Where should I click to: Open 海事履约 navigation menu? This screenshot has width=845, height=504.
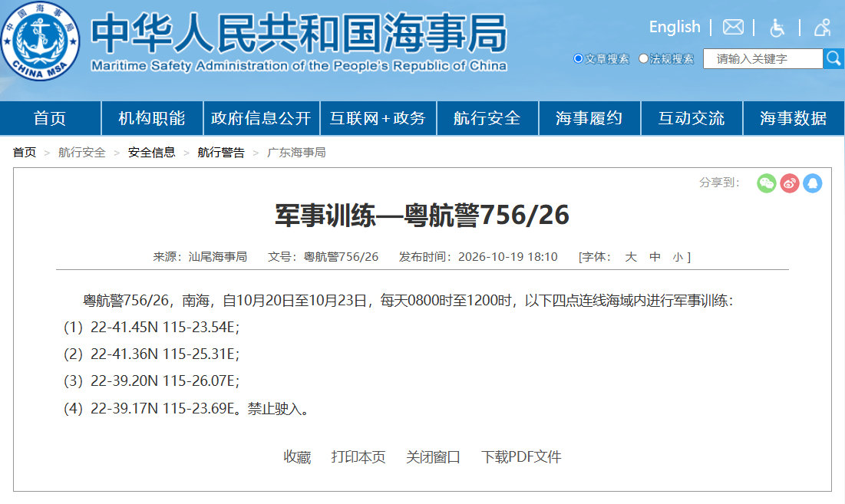589,118
